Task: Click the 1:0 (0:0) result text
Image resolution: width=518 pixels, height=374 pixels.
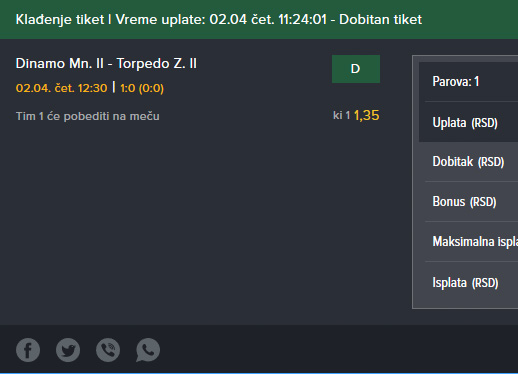Action: click(x=142, y=88)
